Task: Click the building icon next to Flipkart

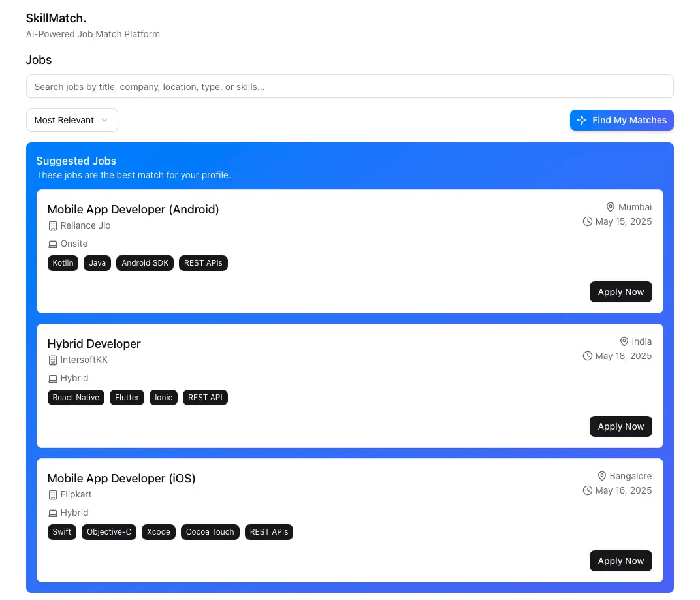Action: (53, 495)
